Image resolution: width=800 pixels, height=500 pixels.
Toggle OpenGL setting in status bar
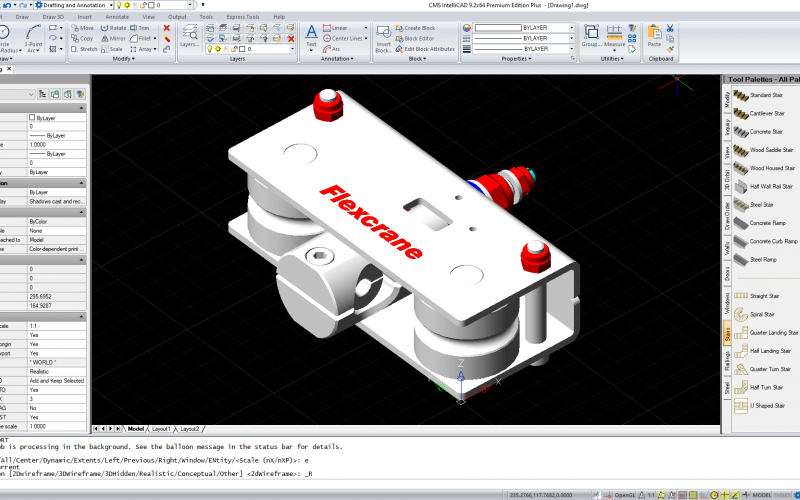[x=625, y=494]
